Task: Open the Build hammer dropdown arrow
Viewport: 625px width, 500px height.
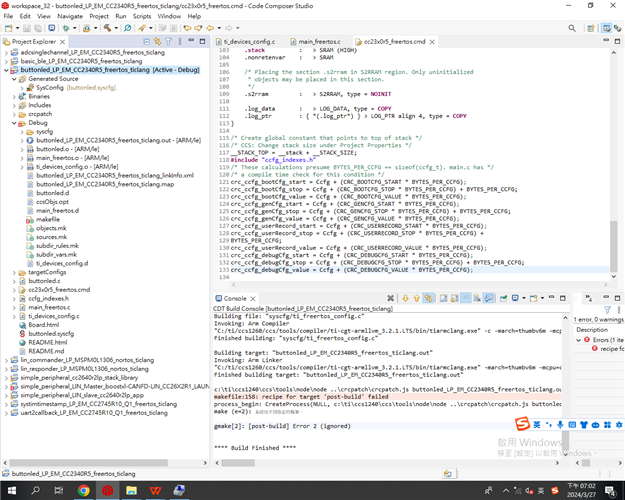Action: pos(116,28)
